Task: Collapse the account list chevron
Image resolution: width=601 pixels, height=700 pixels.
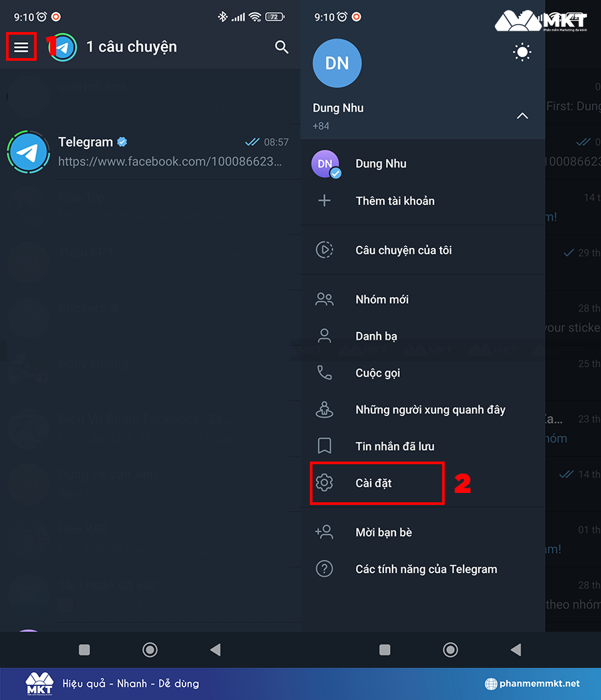Action: [x=522, y=116]
